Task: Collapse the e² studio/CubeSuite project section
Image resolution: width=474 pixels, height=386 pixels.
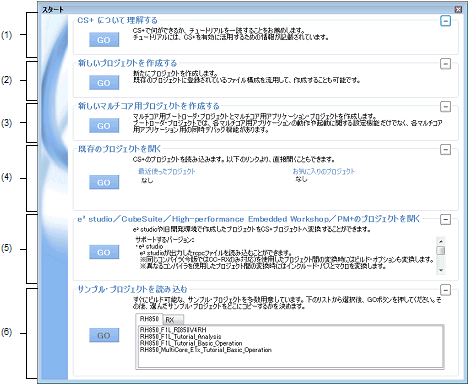Action: (445, 219)
